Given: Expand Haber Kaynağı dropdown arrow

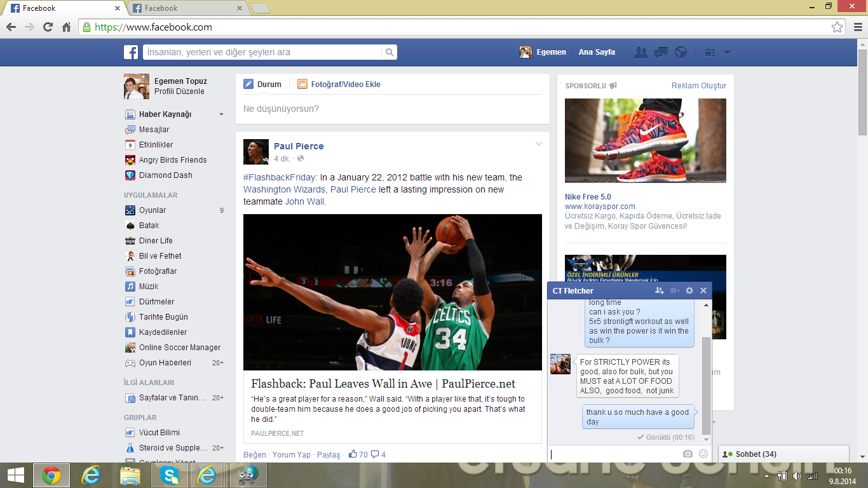Looking at the screenshot, I should 221,114.
